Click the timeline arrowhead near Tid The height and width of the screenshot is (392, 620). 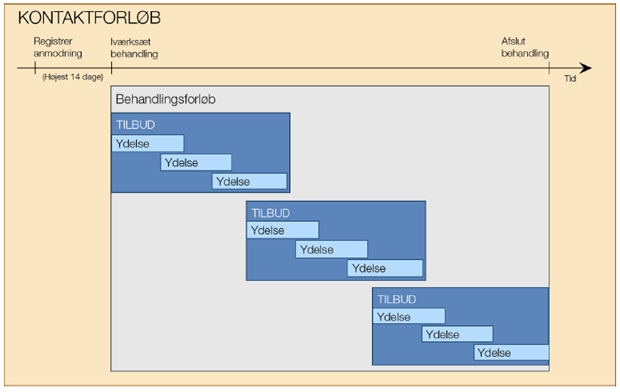[x=585, y=68]
